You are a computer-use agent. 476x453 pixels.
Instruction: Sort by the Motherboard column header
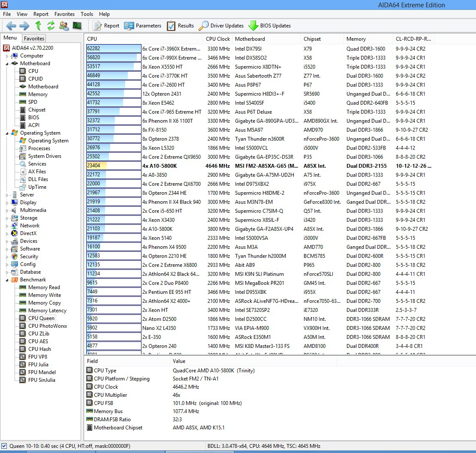click(267, 39)
